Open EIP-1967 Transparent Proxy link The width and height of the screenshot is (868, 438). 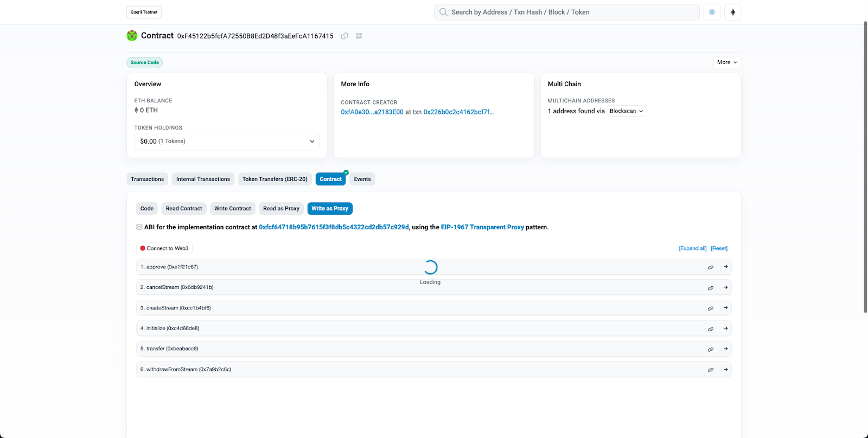tap(482, 227)
